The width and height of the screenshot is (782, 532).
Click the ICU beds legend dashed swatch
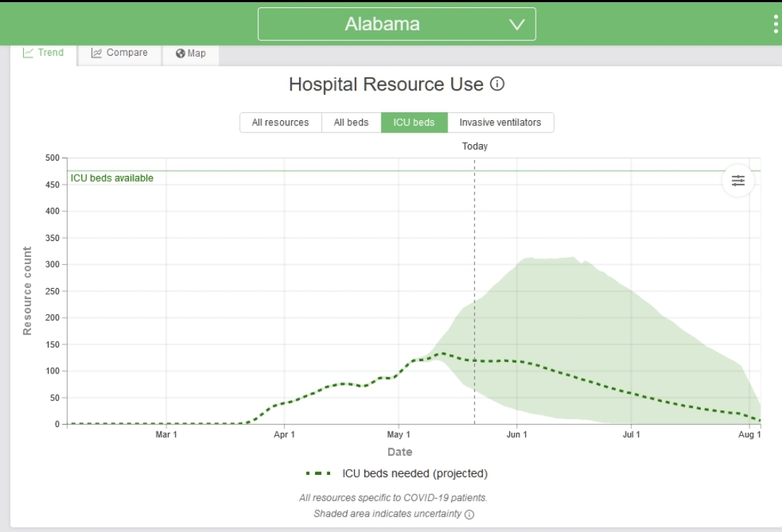click(x=319, y=473)
